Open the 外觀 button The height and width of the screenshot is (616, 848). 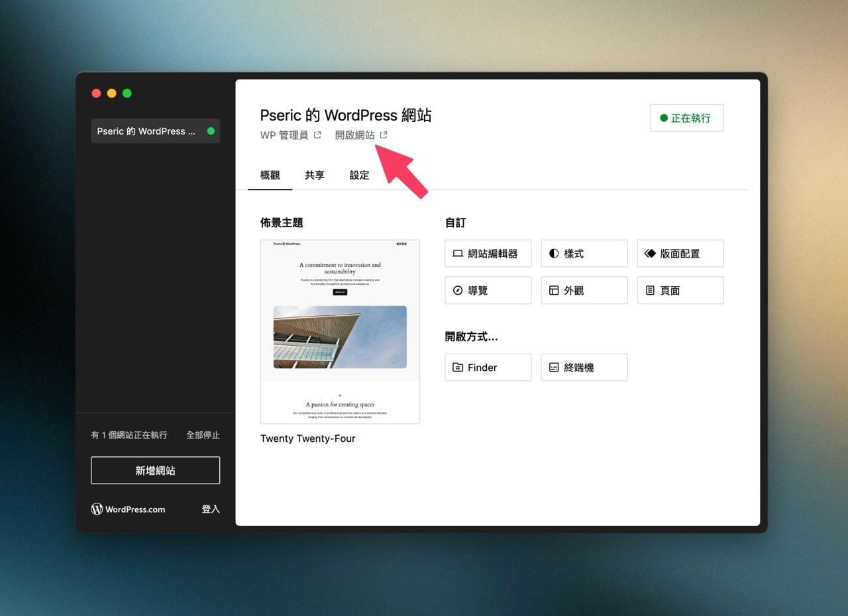point(584,291)
